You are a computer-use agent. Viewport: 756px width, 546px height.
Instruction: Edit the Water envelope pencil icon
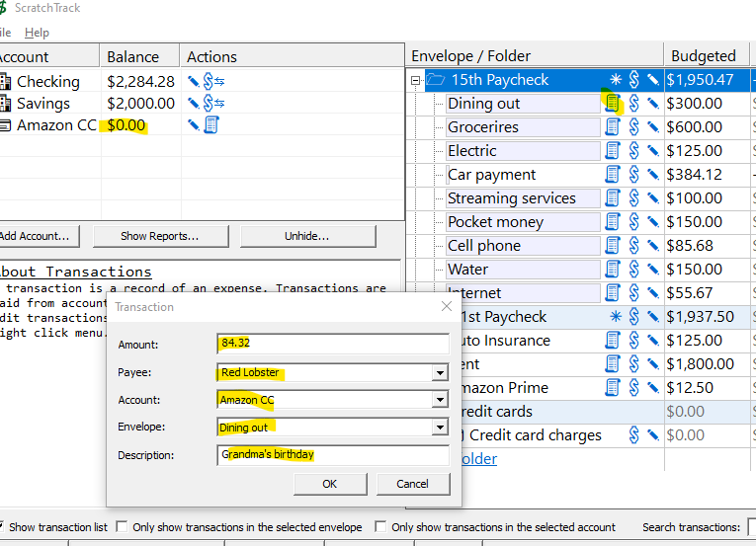tap(653, 269)
